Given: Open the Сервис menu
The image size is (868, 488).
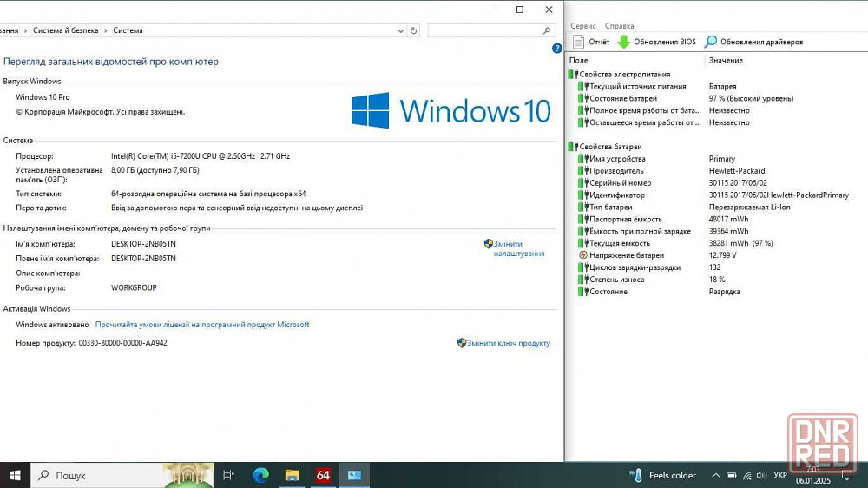Looking at the screenshot, I should click(583, 26).
